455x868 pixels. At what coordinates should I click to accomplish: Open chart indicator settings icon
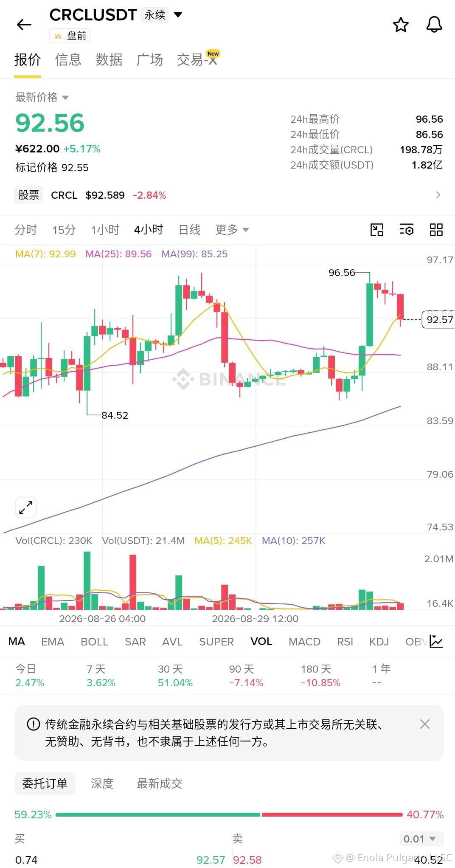407,230
